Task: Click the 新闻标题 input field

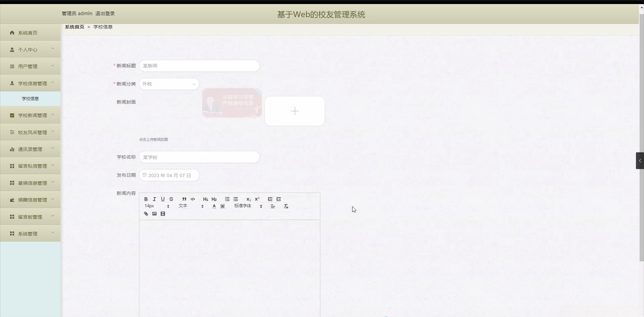Action: point(199,66)
